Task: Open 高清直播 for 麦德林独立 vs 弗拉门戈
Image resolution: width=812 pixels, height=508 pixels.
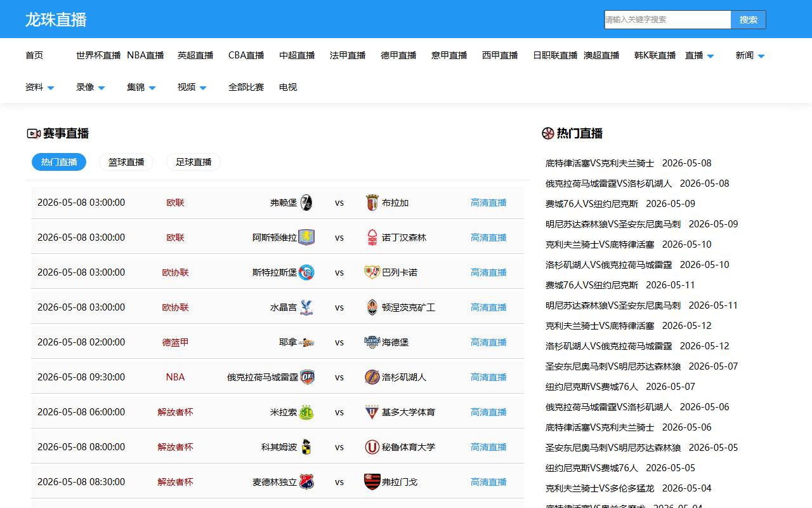Action: click(x=488, y=482)
